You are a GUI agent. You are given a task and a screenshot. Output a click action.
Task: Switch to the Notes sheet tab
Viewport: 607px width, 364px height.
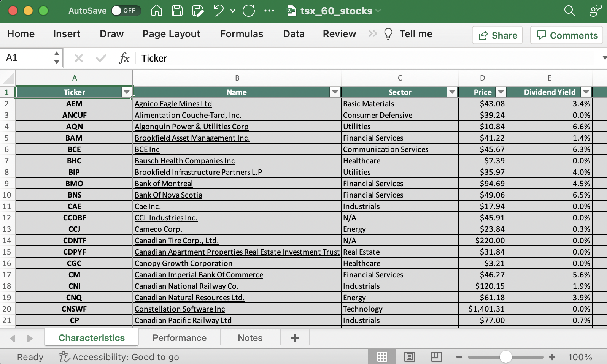pyautogui.click(x=250, y=338)
